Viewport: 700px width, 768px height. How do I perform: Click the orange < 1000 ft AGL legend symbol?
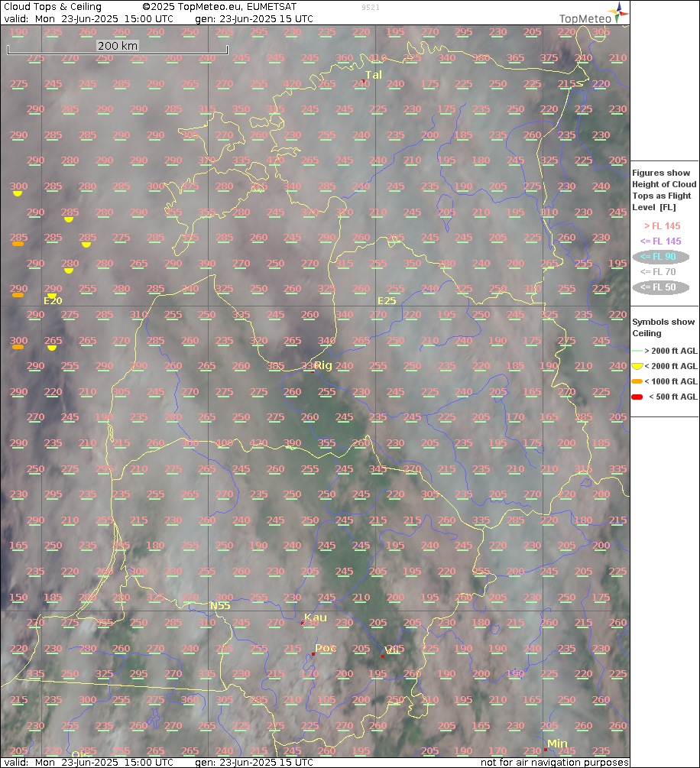[x=637, y=381]
